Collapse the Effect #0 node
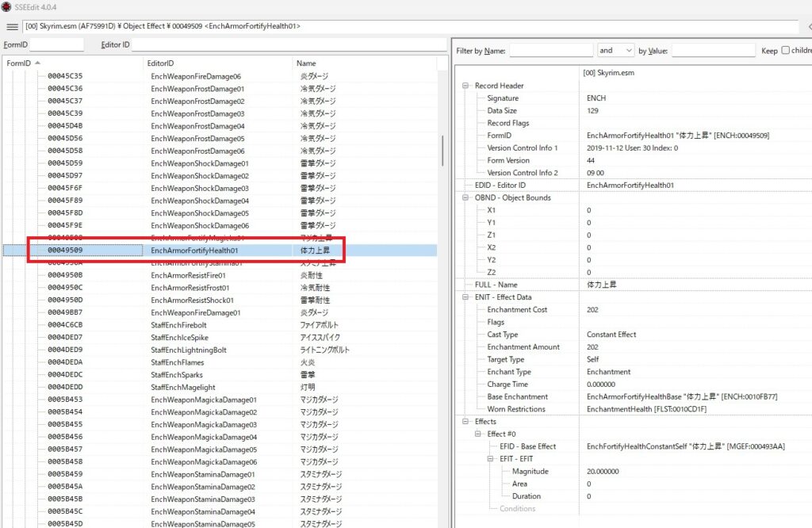The width and height of the screenshot is (812, 528). 478,434
